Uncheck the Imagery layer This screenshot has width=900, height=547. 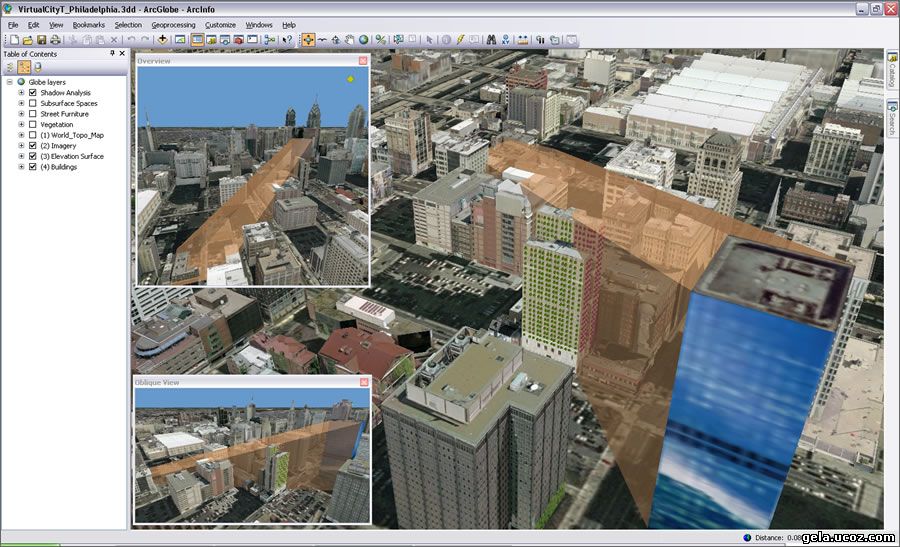33,145
